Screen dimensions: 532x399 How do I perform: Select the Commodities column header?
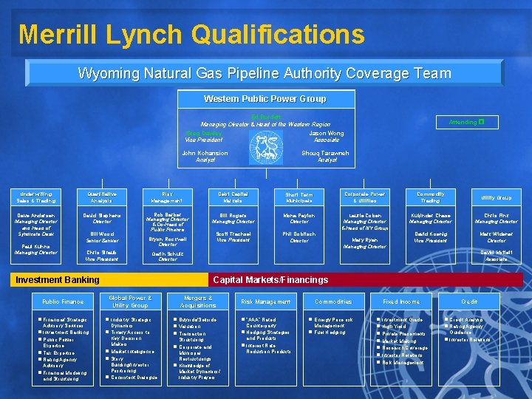[x=333, y=301]
